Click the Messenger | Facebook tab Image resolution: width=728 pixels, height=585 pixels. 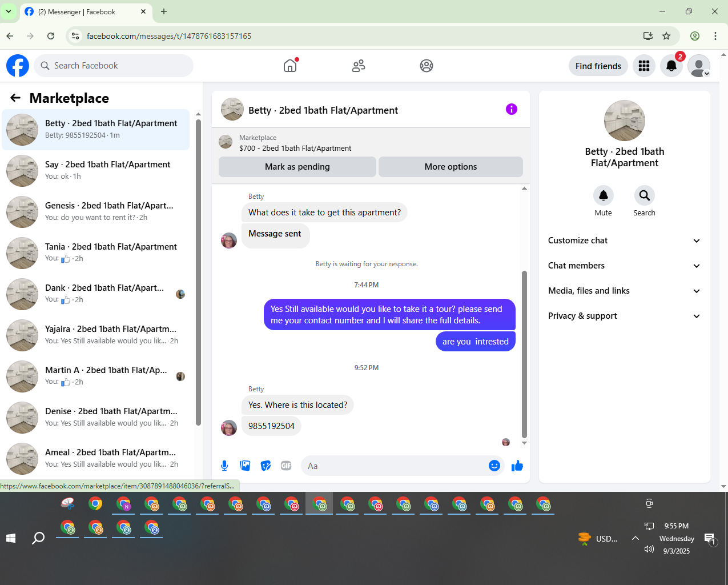86,11
